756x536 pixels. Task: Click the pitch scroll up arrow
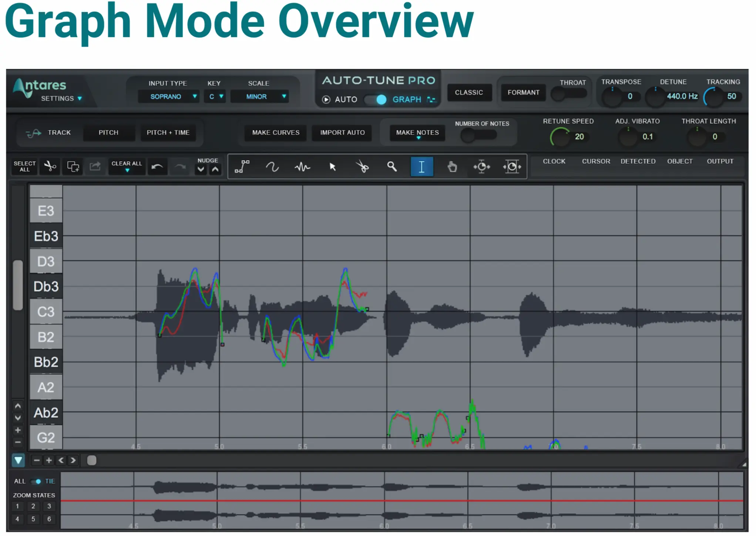pos(18,406)
